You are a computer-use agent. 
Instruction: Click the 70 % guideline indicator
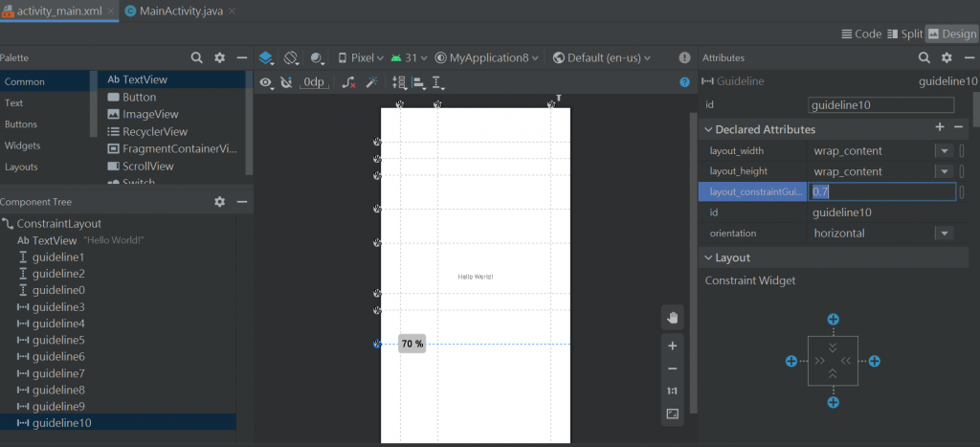412,344
